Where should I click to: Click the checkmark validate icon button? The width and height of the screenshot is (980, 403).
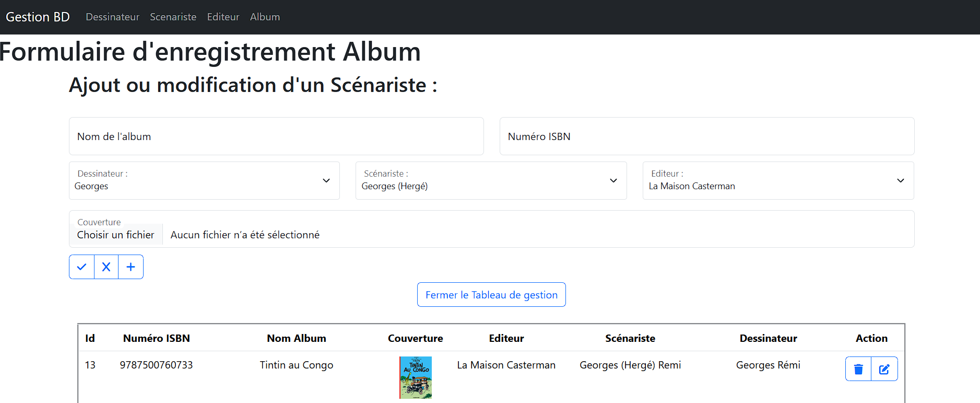coord(81,267)
